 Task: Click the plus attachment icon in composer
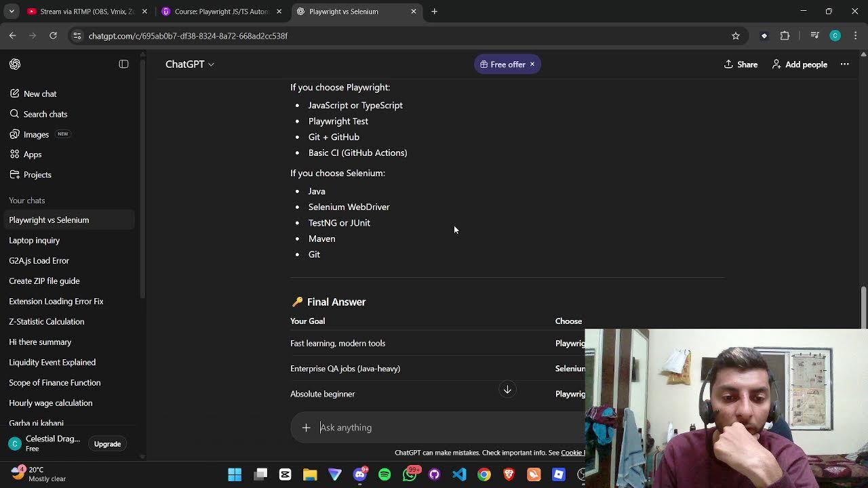coord(306,428)
